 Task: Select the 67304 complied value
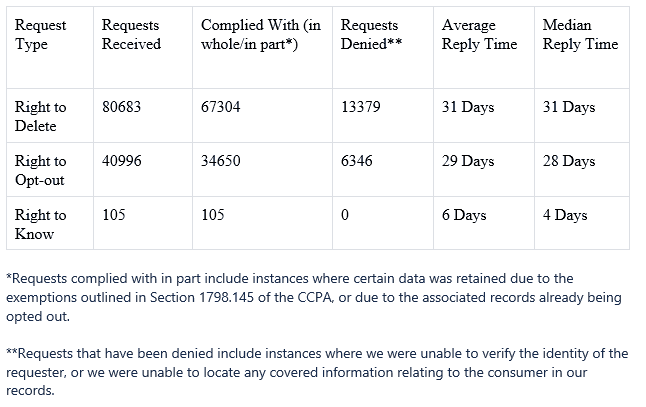220,107
